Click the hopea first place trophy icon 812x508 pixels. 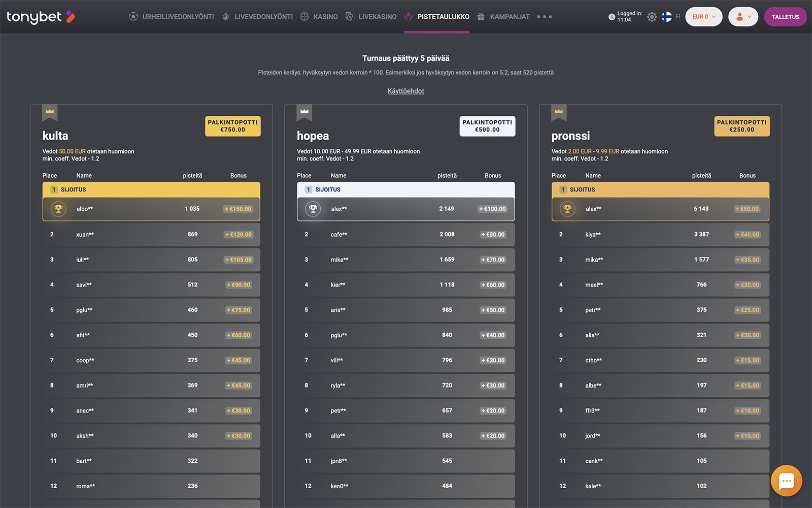(x=313, y=209)
